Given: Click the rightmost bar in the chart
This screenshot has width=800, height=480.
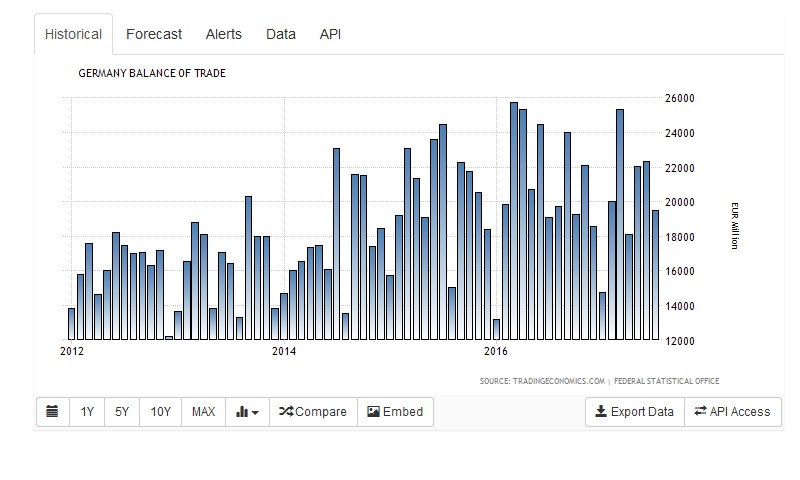Looking at the screenshot, I should 655,275.
